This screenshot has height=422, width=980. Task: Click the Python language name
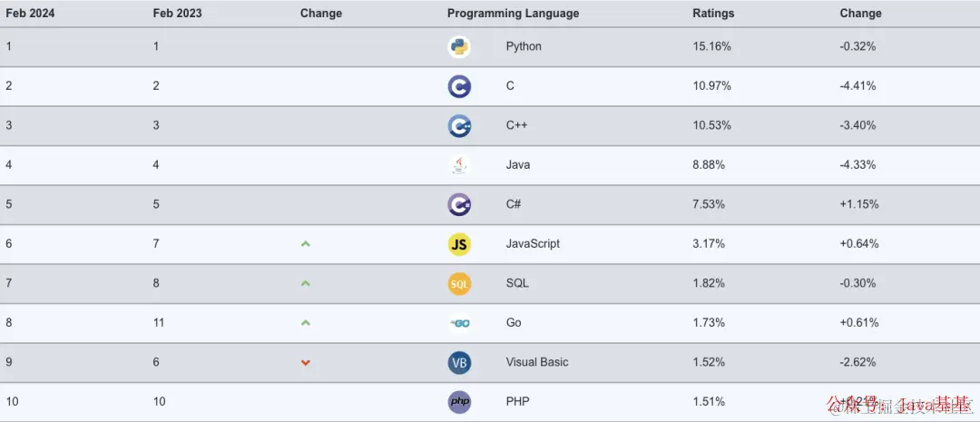tap(524, 46)
